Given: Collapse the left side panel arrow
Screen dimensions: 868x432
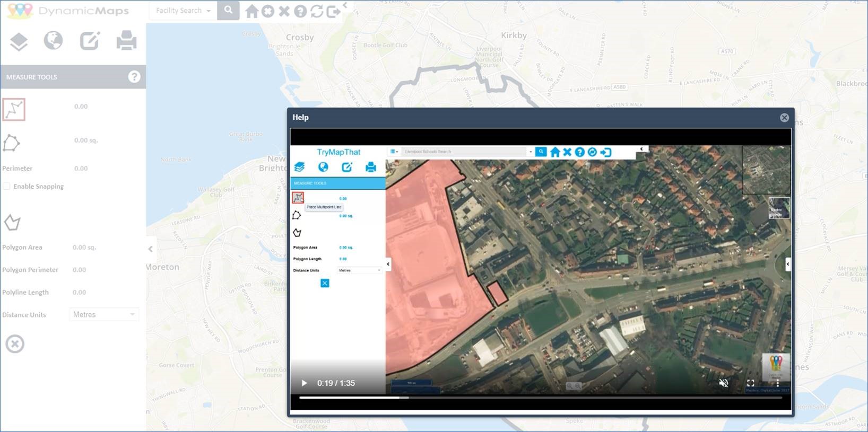Looking at the screenshot, I should [150, 249].
